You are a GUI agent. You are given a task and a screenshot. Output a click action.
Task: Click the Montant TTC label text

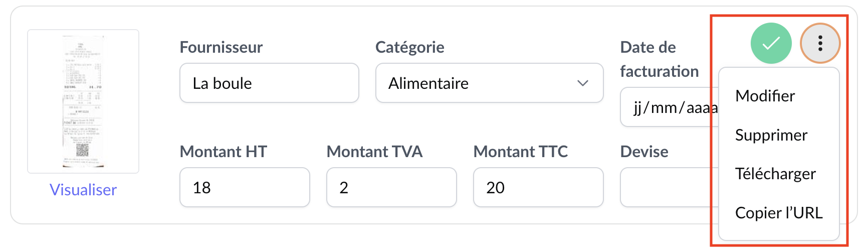pyautogui.click(x=520, y=152)
